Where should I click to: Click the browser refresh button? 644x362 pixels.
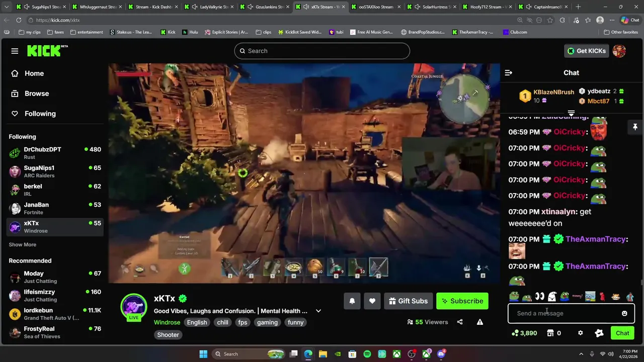pos(19,20)
